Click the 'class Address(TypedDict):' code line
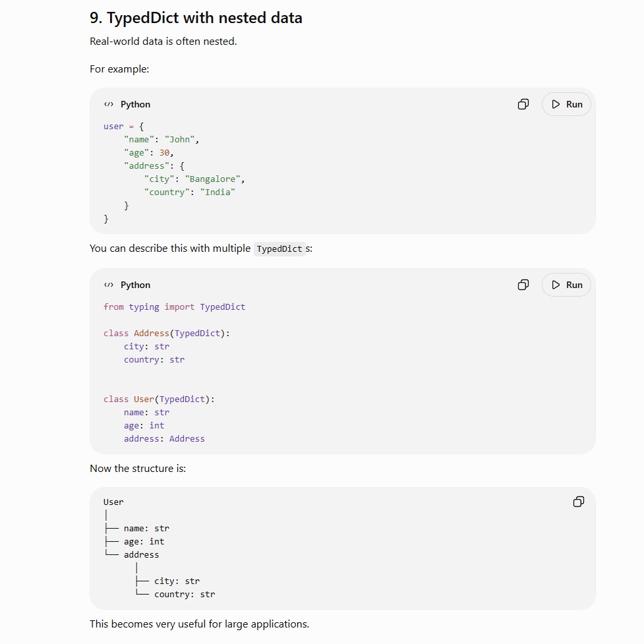The width and height of the screenshot is (644, 644). pyautogui.click(x=167, y=333)
